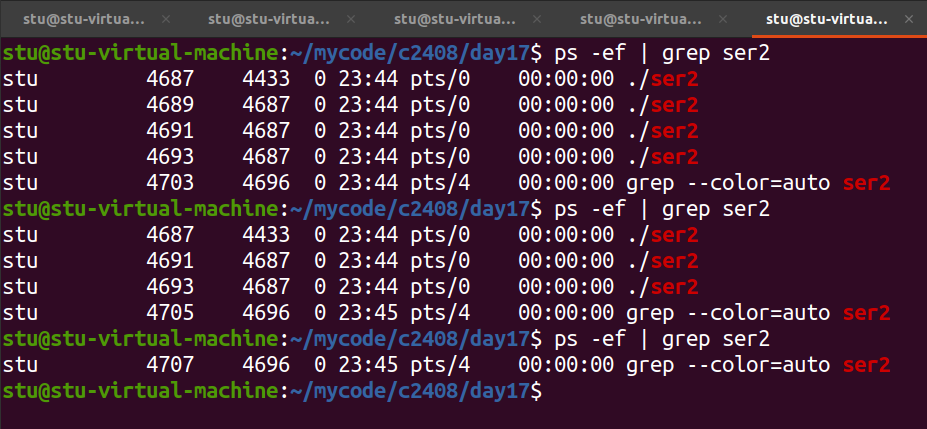
Task: Click parent PID 4696 in the 4703 row
Action: (266, 183)
